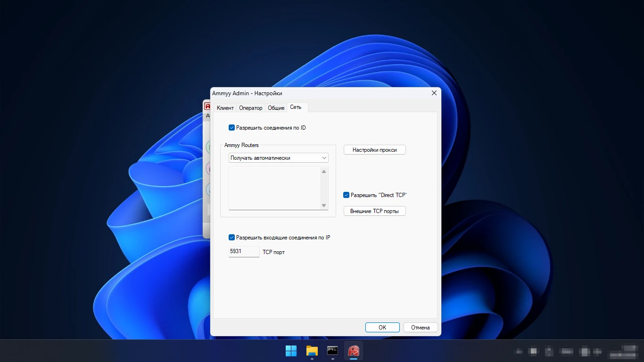The height and width of the screenshot is (362, 644).
Task: Click inside the empty Ammyy Routers list box
Action: click(274, 188)
